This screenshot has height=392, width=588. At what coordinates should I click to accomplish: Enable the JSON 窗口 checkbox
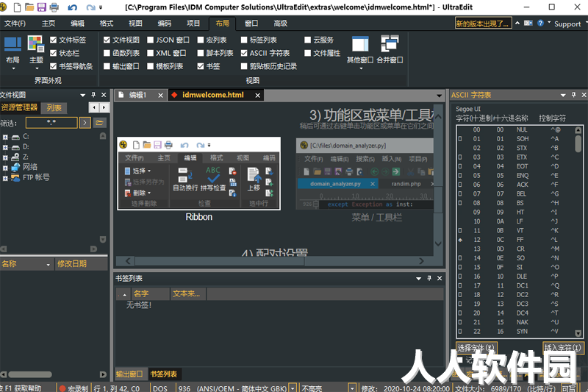tap(151, 40)
